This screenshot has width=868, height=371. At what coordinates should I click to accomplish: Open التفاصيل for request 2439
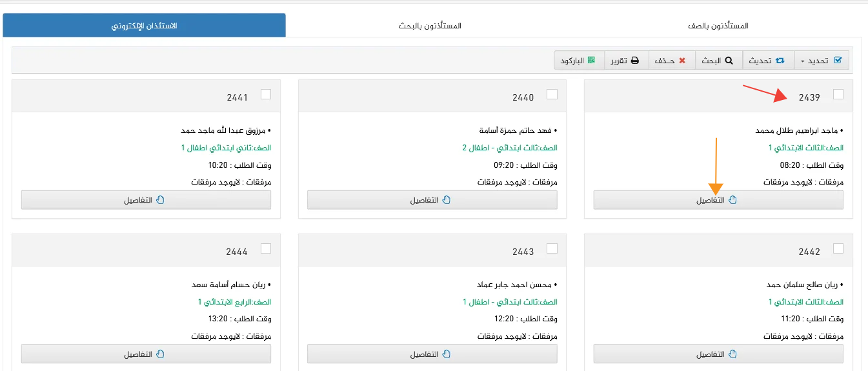(718, 200)
